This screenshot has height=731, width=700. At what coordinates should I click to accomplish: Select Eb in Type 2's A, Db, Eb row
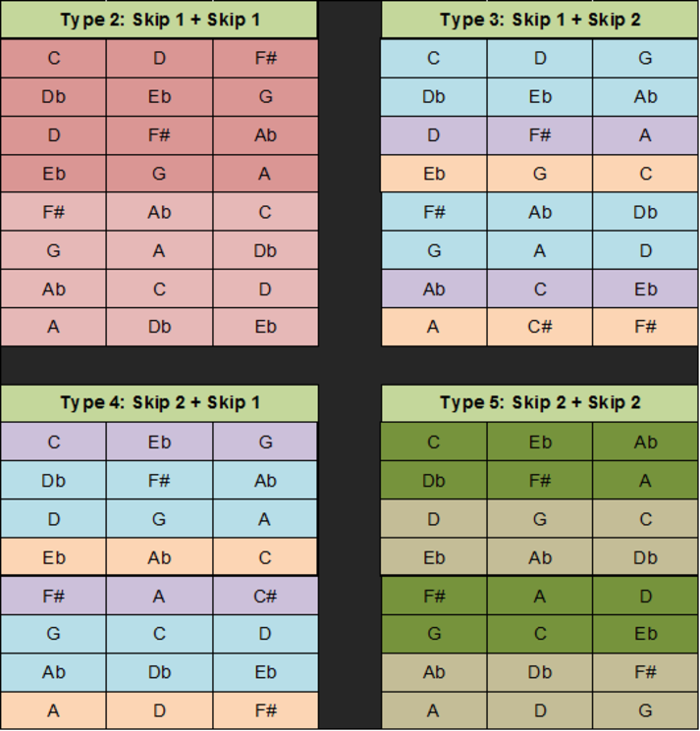click(265, 327)
